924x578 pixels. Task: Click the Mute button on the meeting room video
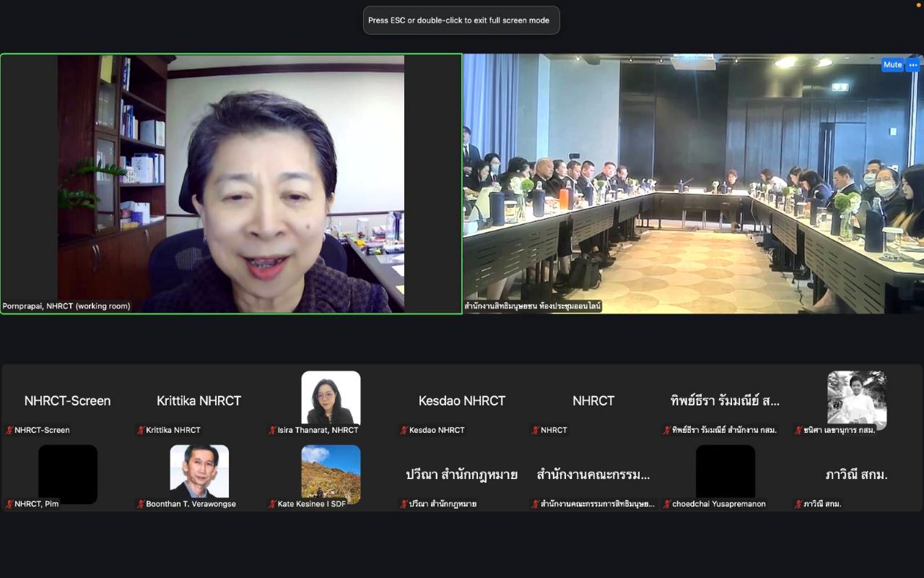point(892,64)
